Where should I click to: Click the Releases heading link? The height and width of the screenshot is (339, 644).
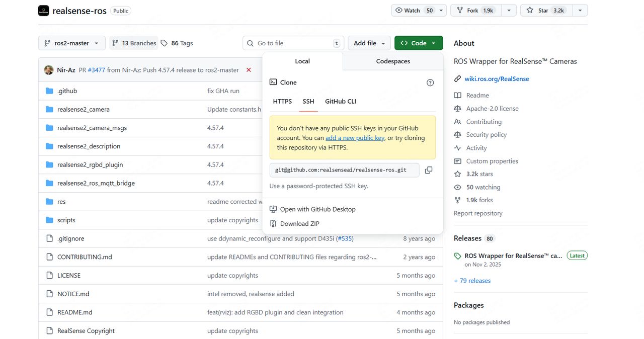(x=467, y=238)
